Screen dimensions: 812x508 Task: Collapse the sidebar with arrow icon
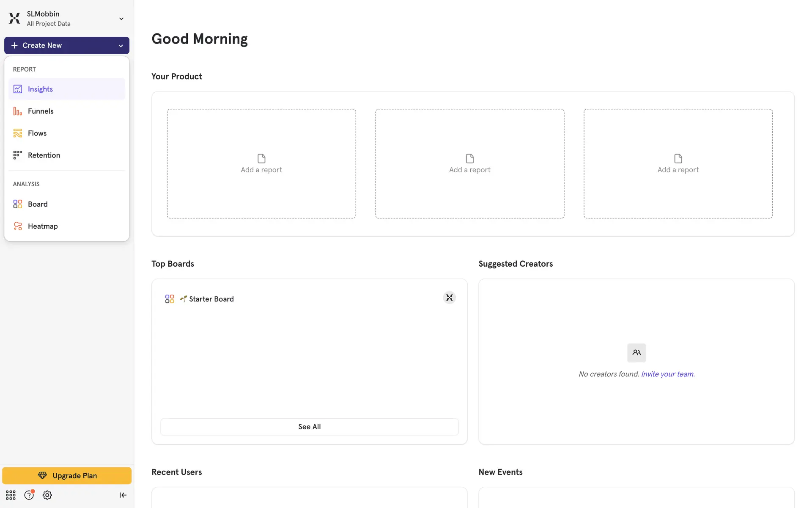[123, 495]
